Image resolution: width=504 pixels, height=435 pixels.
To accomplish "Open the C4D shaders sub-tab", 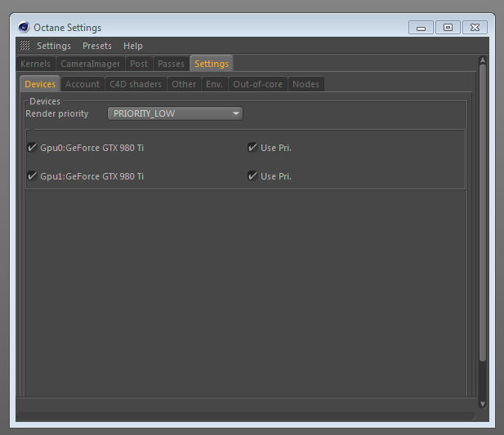I will point(136,84).
